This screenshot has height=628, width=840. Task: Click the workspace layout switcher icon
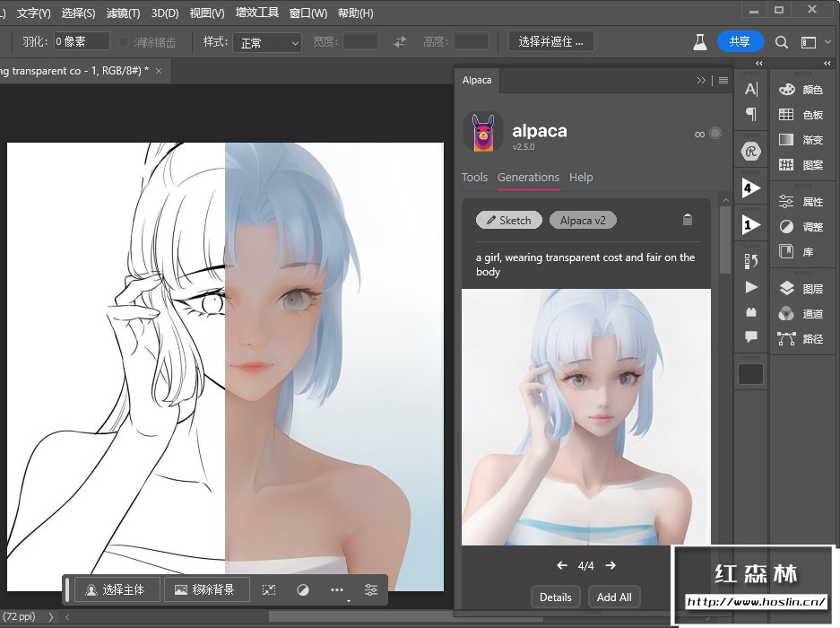point(809,42)
